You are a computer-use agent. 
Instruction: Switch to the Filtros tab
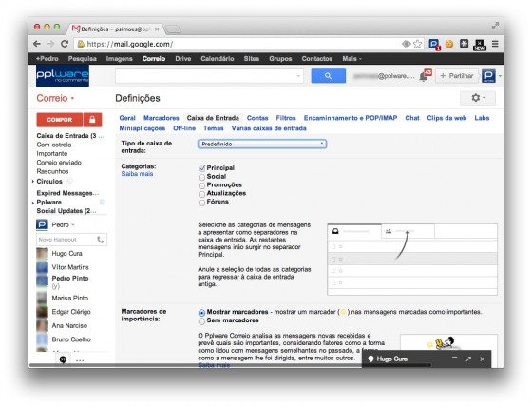286,118
